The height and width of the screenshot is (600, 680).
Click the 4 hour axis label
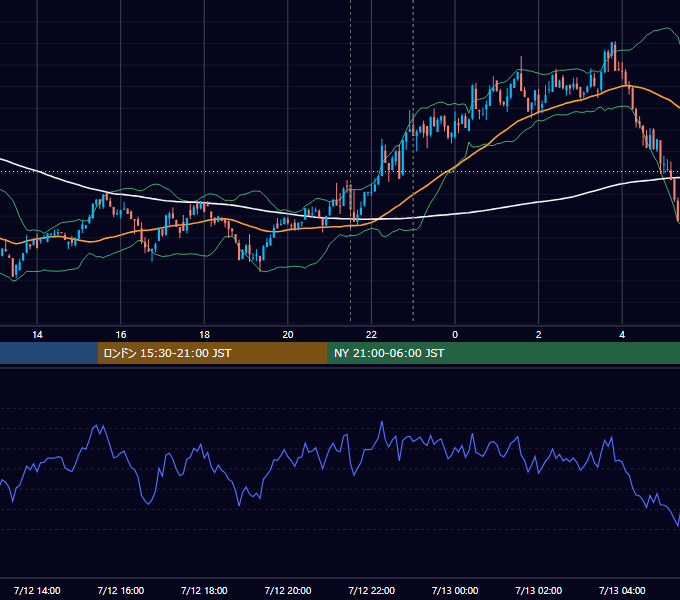coord(622,335)
